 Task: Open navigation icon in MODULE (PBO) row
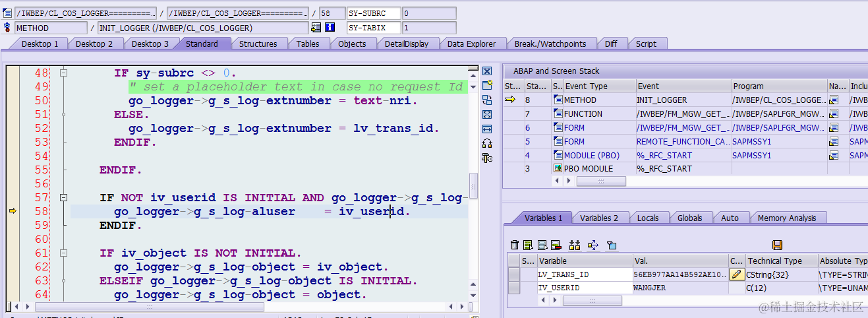coord(833,155)
